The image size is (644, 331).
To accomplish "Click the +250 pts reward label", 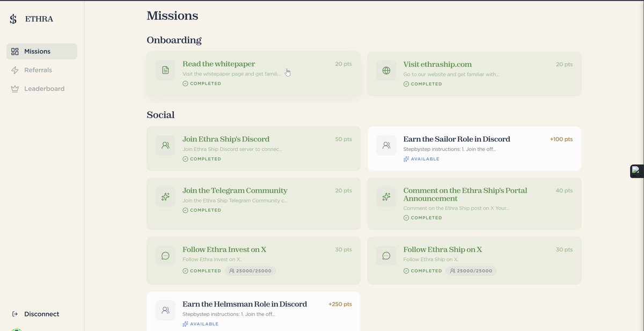I will pyautogui.click(x=340, y=305).
